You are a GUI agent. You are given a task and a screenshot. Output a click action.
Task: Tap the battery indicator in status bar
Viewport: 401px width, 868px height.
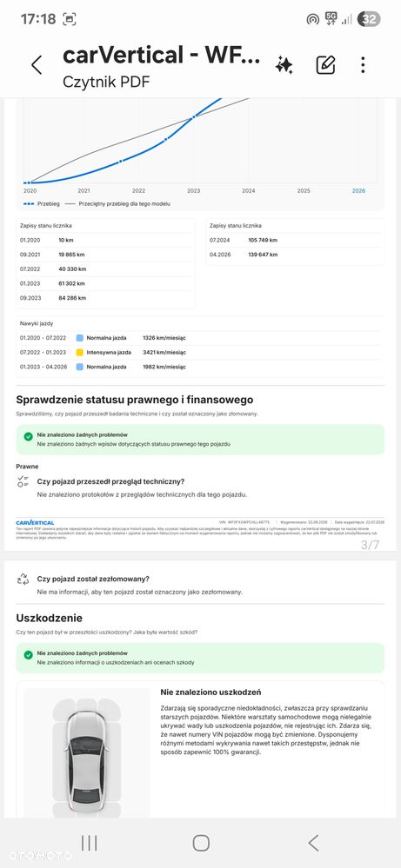coord(369,19)
